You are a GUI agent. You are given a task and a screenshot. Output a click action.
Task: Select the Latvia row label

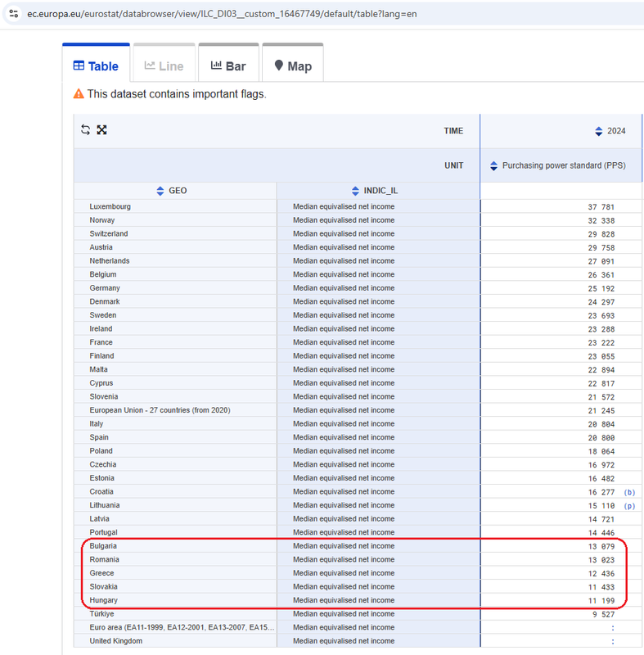(x=99, y=519)
